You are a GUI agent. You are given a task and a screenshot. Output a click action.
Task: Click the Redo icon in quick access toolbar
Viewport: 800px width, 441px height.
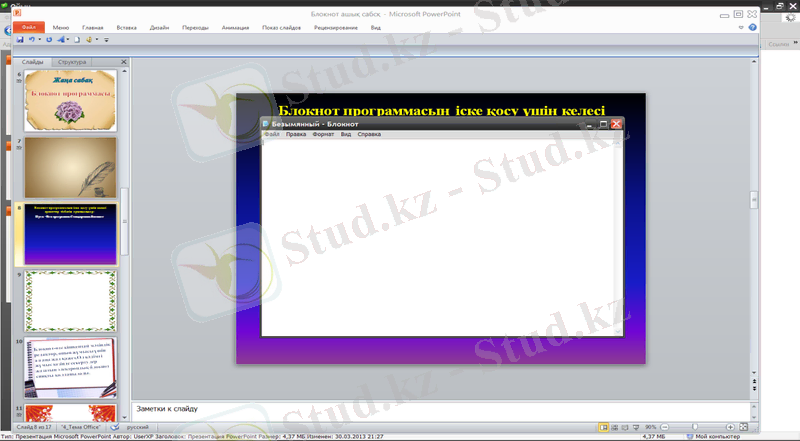point(49,40)
